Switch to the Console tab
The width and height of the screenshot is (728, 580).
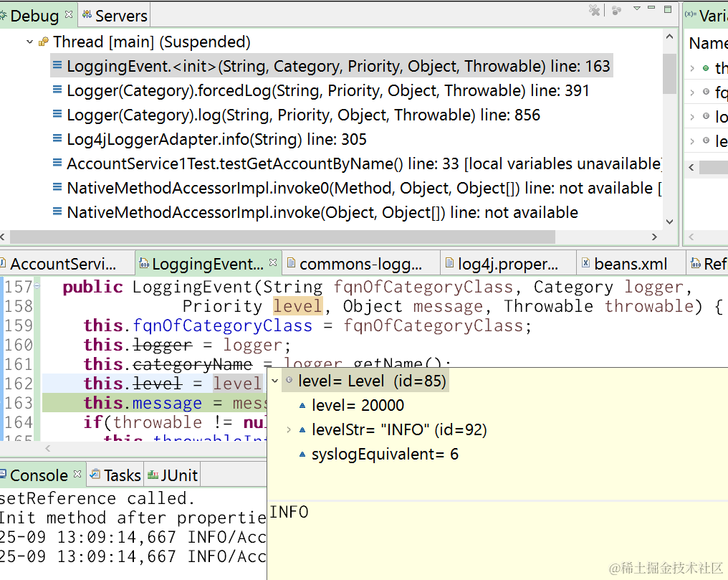tap(39, 475)
